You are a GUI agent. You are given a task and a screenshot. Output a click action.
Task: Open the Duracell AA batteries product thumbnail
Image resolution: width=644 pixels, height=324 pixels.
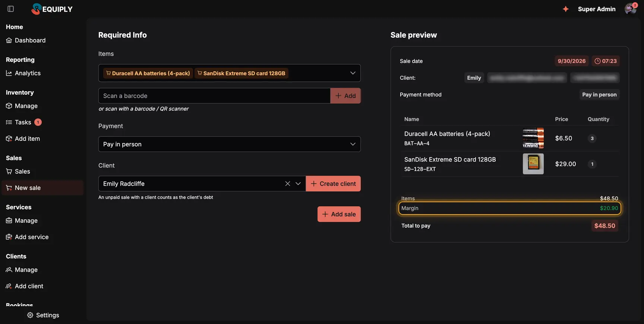point(533,138)
